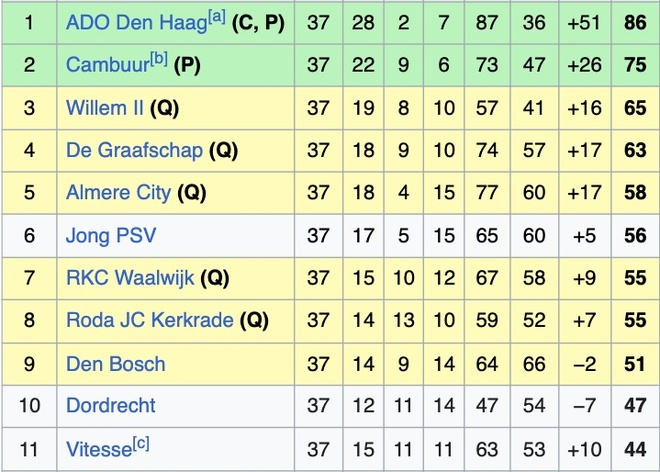Open the Den Bosch team link
This screenshot has height=472, width=660.
pos(115,364)
